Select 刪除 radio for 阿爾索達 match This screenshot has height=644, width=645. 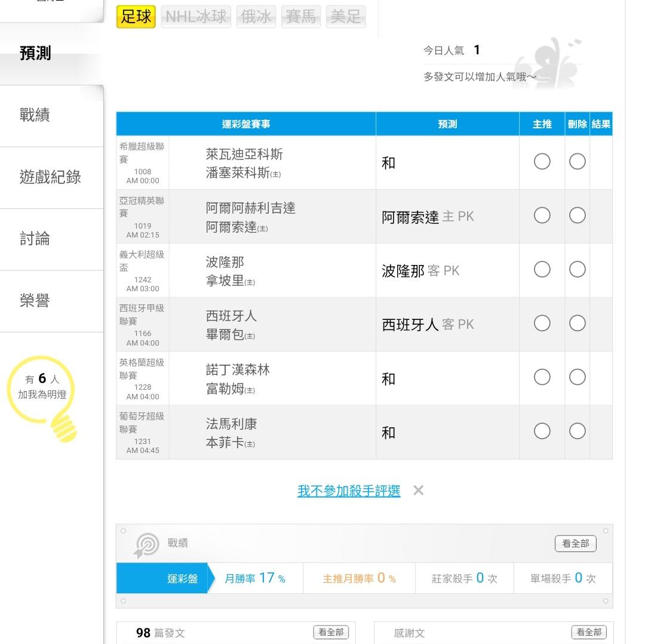pyautogui.click(x=577, y=215)
